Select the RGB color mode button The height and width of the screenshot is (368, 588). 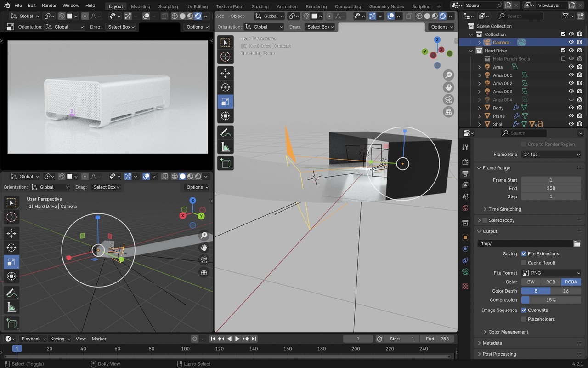click(550, 282)
